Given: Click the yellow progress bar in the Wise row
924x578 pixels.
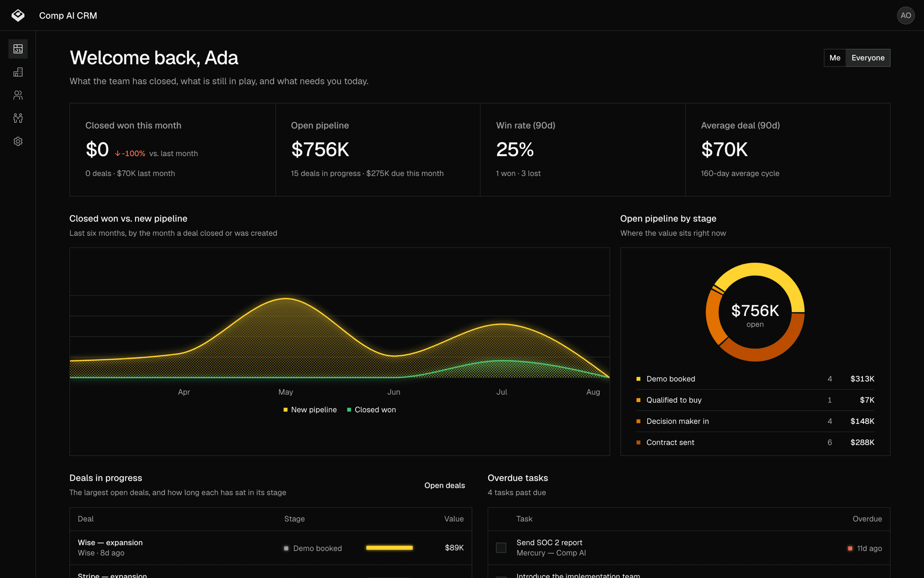Looking at the screenshot, I should [389, 548].
